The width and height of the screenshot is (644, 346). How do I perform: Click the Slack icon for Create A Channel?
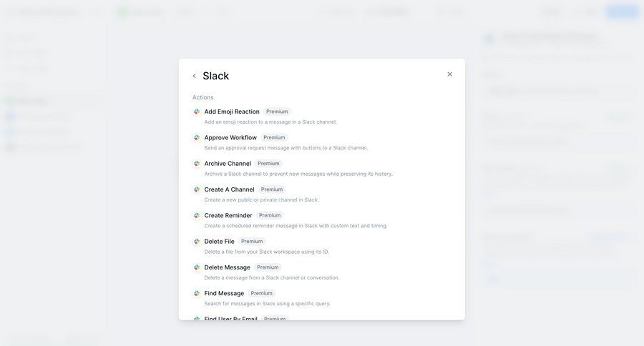(x=197, y=189)
